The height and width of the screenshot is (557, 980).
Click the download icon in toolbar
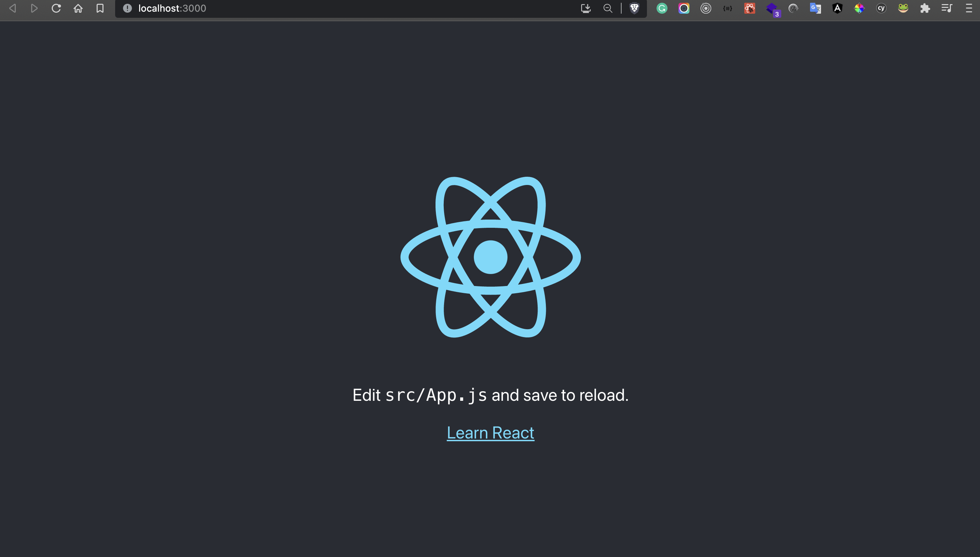point(586,8)
